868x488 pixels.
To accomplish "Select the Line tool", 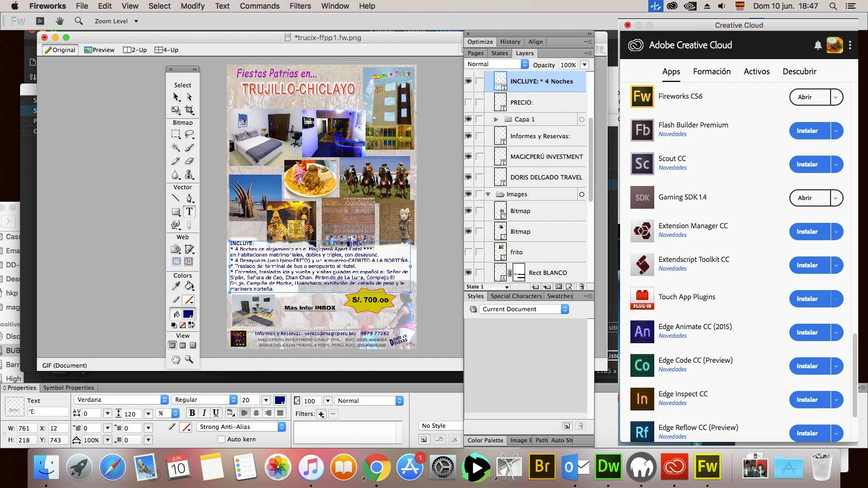I will 176,198.
